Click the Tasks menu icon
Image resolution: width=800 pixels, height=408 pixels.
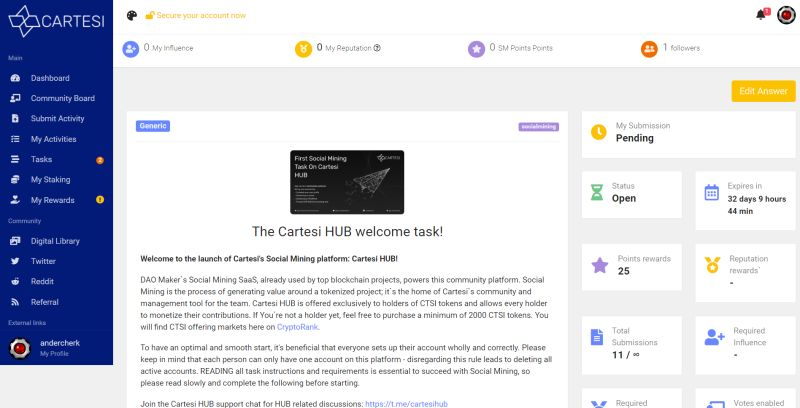point(15,159)
